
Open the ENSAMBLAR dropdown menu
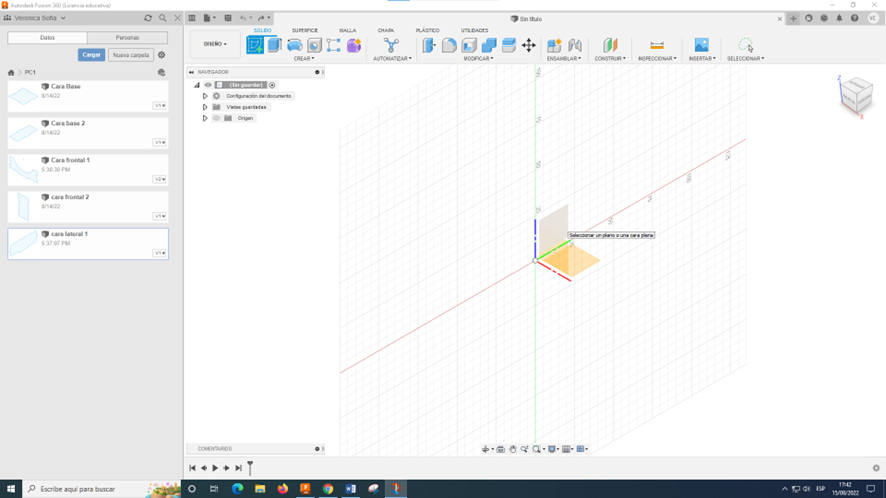(x=563, y=58)
